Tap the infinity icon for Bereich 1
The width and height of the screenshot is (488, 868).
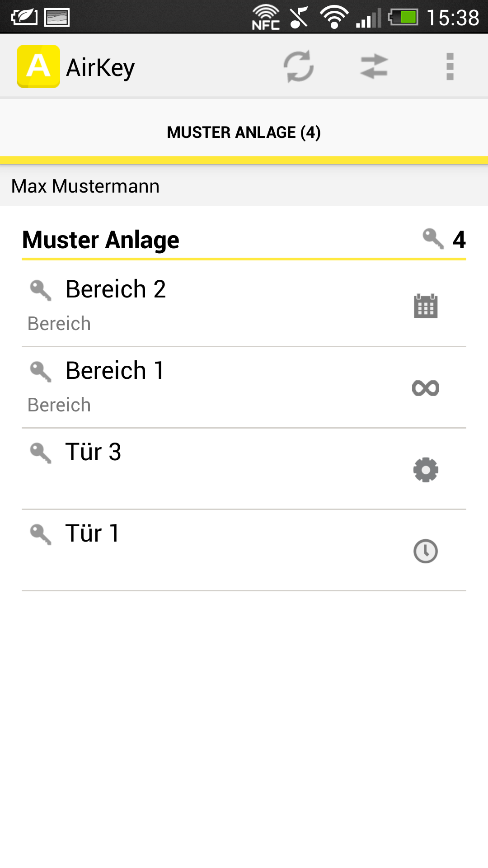point(426,388)
